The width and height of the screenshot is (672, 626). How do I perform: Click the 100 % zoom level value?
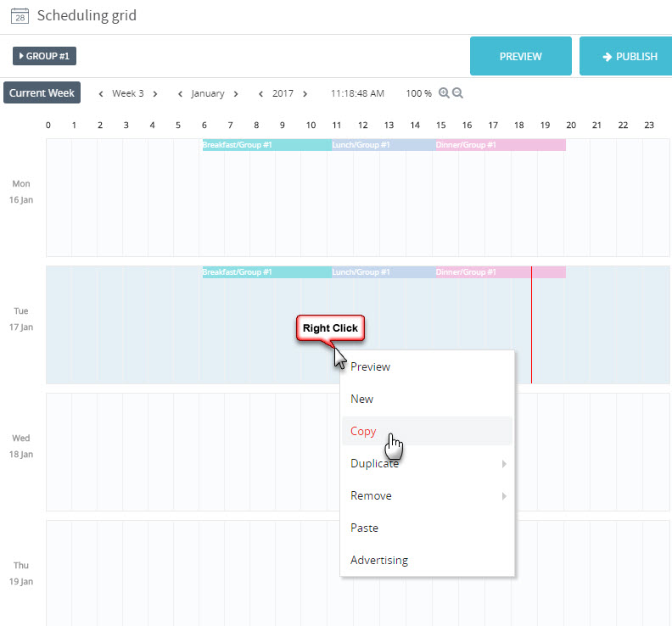click(x=418, y=93)
